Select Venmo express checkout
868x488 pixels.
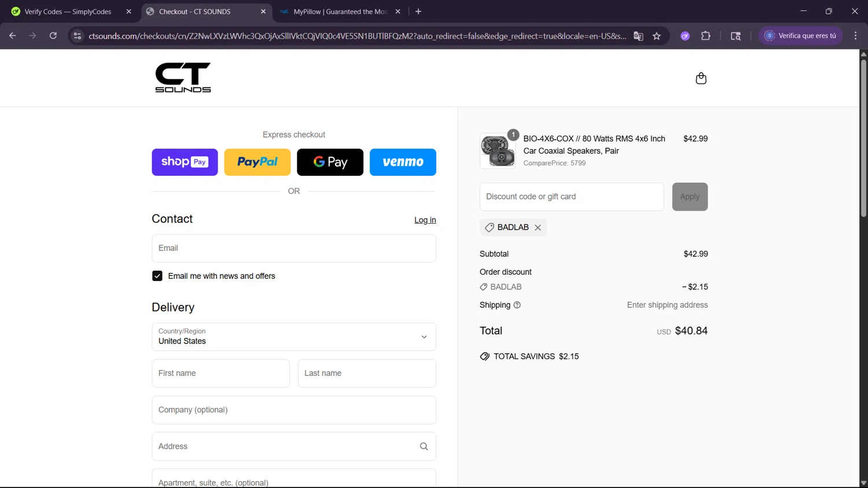point(403,162)
